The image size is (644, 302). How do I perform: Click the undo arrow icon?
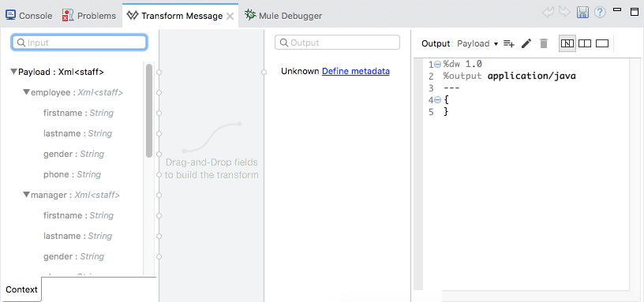[548, 13]
